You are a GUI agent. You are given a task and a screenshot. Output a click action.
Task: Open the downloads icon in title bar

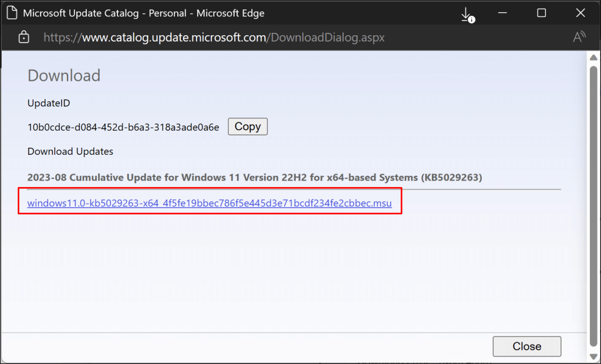pyautogui.click(x=467, y=14)
